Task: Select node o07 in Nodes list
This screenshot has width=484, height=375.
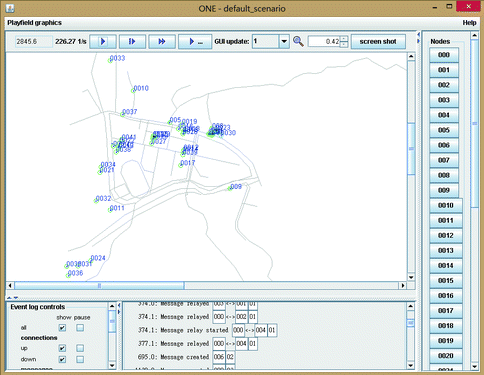Action: tap(444, 160)
